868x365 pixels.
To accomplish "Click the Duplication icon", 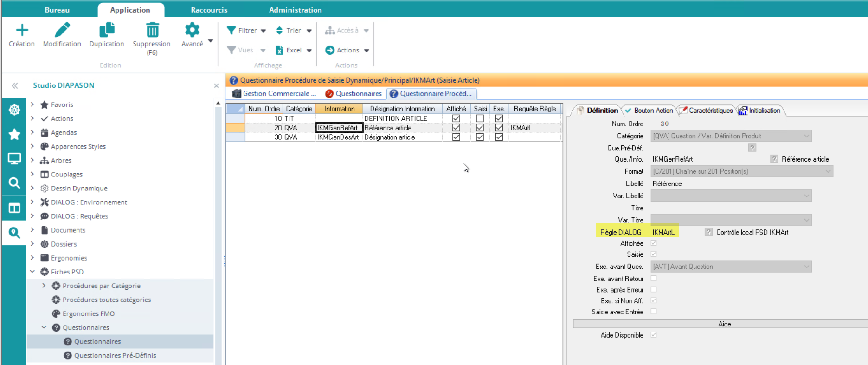I will [x=107, y=31].
